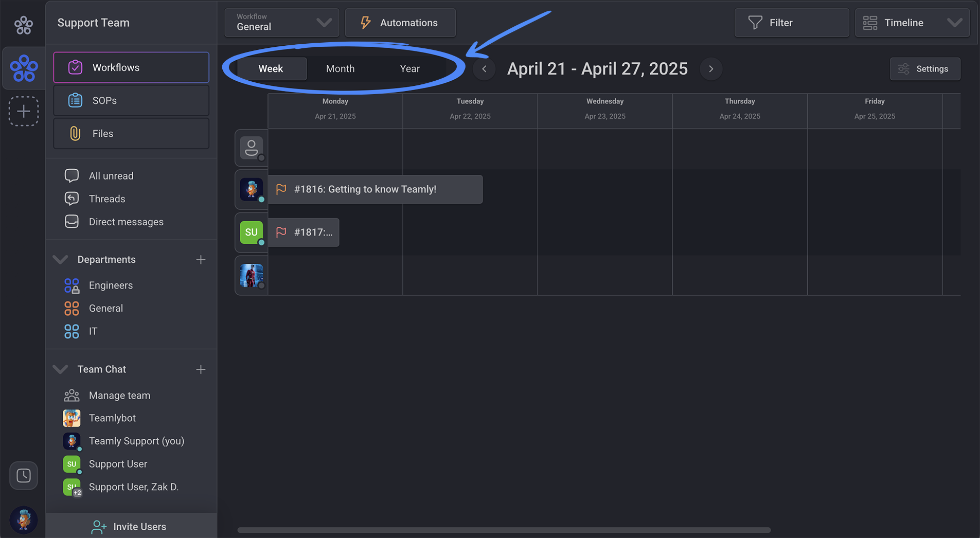
Task: Collapse the Team Chat section
Action: coord(61,369)
